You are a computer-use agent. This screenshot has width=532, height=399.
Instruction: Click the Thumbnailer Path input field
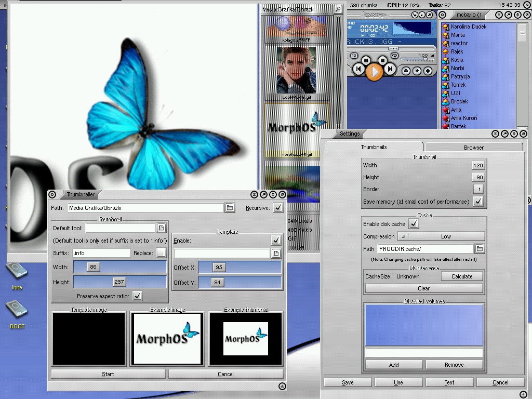(x=145, y=208)
